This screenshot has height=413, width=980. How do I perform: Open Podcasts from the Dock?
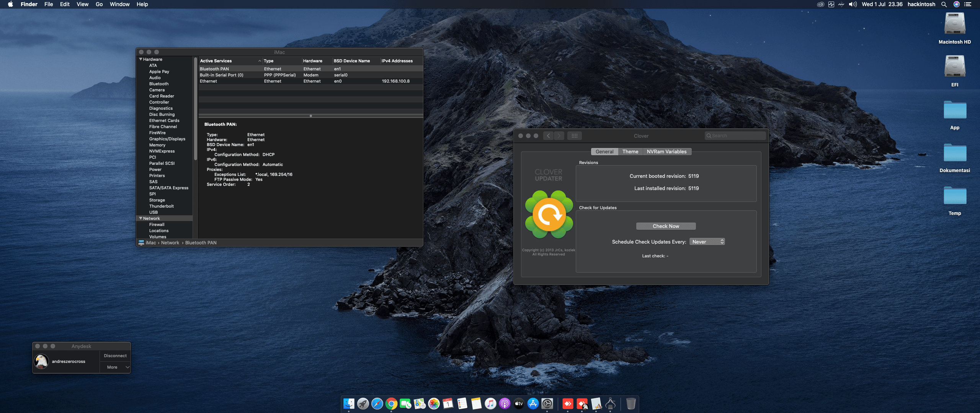pos(504,404)
